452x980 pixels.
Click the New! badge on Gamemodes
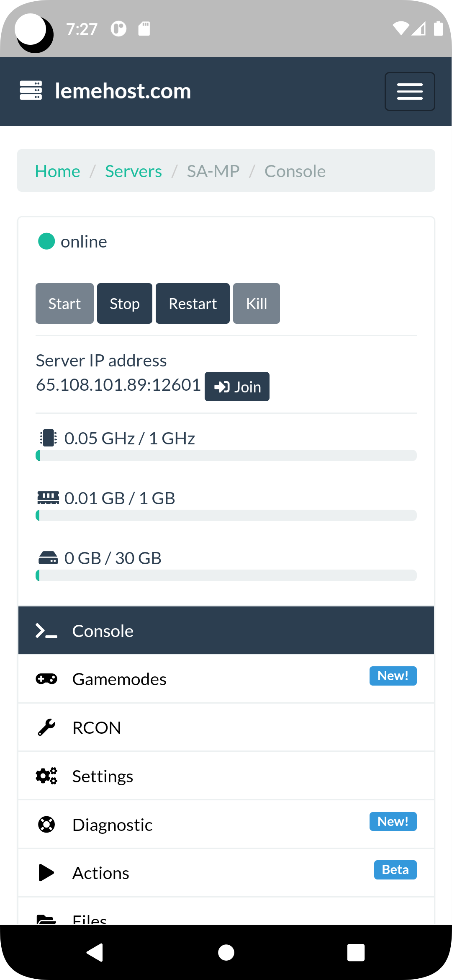tap(393, 676)
